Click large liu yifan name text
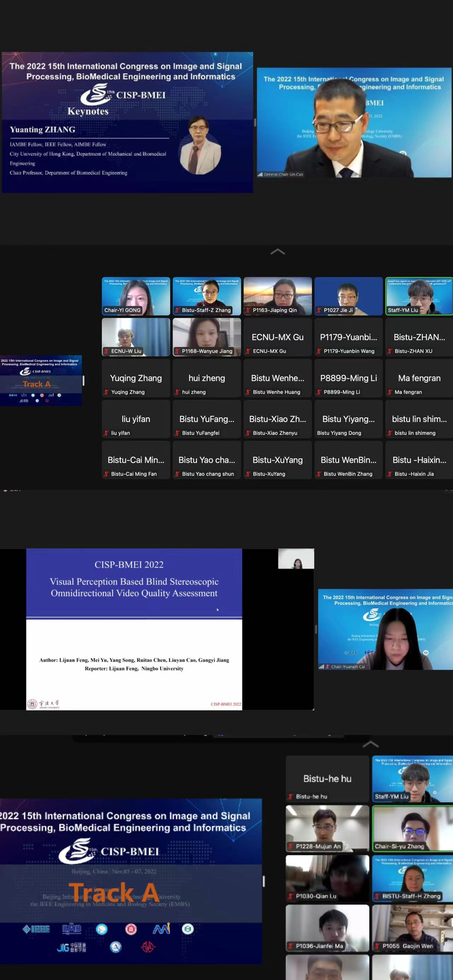Image resolution: width=453 pixels, height=980 pixels. click(136, 419)
